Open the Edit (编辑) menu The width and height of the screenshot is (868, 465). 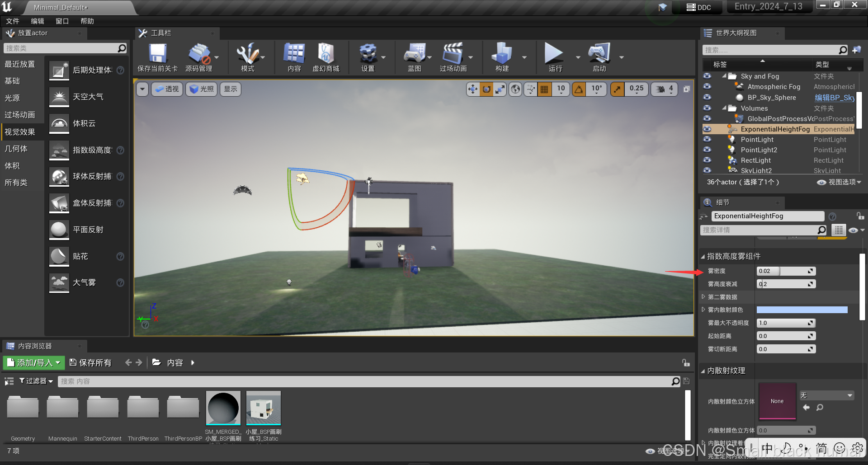point(38,21)
